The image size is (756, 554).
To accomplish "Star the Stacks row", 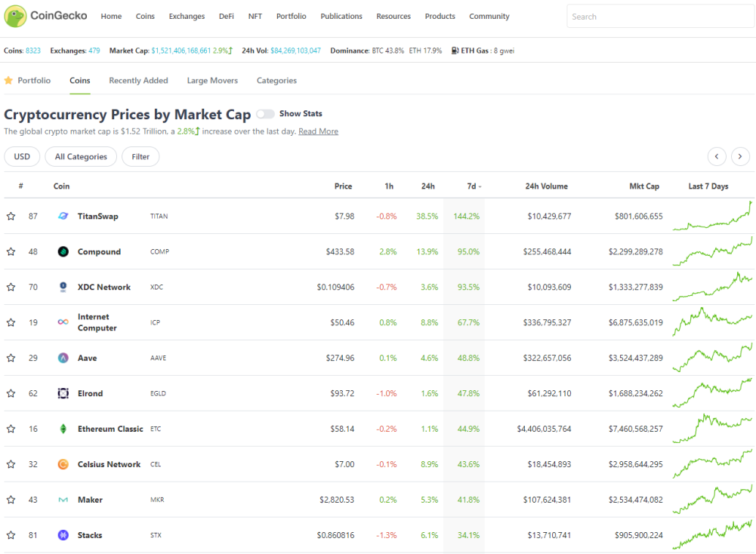I will click(11, 535).
